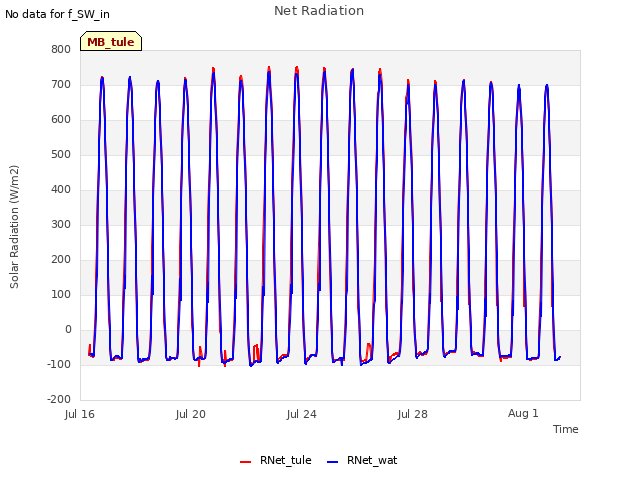Click the 700 y-axis tick label
The width and height of the screenshot is (640, 480).
61,84
